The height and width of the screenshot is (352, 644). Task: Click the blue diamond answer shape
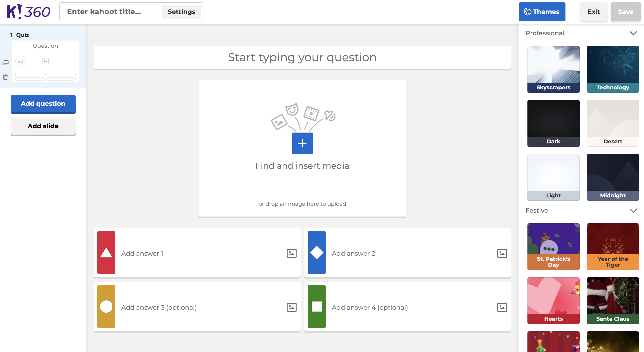317,253
